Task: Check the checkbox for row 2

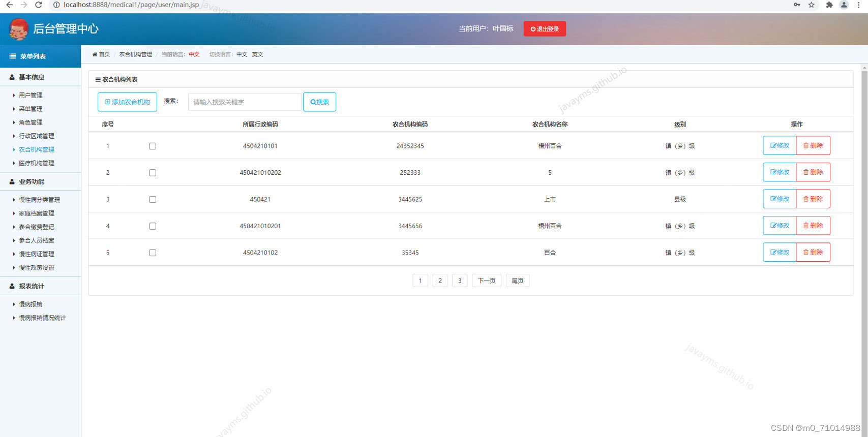Action: pos(153,173)
